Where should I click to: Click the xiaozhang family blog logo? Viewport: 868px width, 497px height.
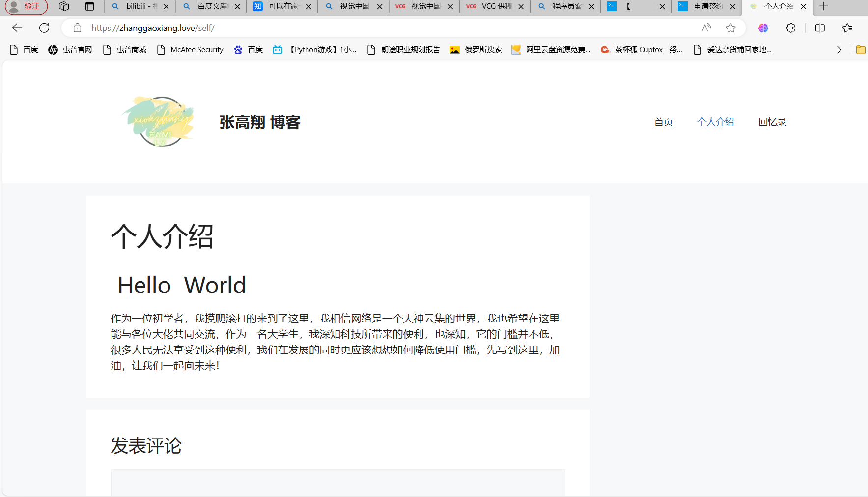point(158,122)
